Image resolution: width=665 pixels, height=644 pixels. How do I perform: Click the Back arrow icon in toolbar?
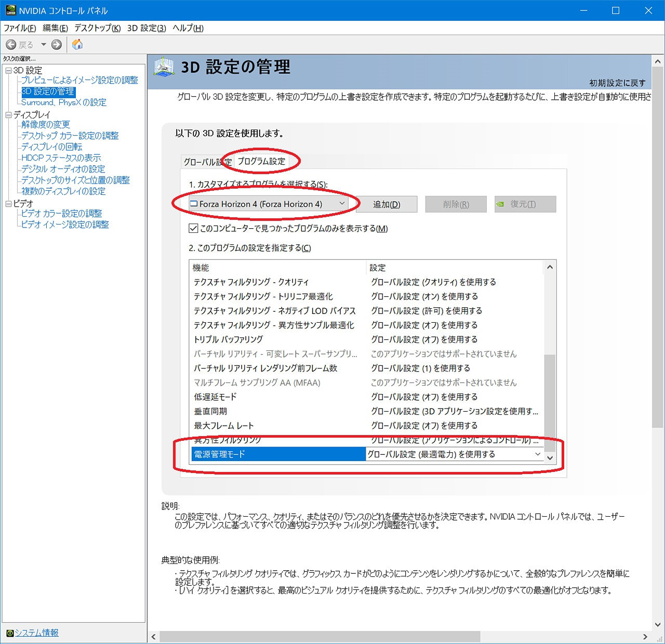coord(11,45)
